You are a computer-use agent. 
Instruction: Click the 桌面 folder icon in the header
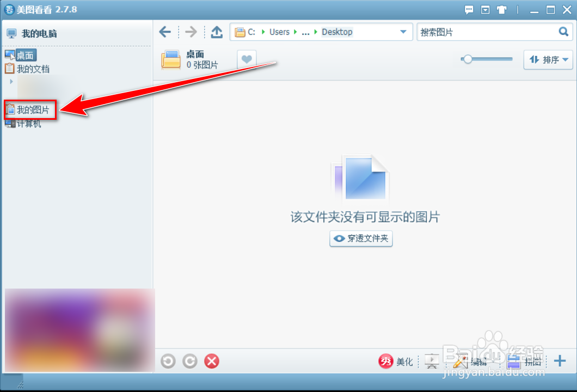coord(171,60)
